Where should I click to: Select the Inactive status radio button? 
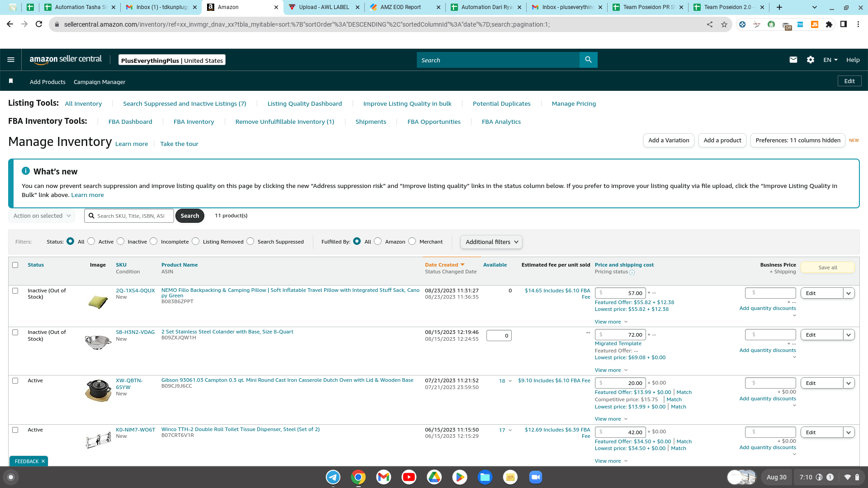tap(121, 241)
